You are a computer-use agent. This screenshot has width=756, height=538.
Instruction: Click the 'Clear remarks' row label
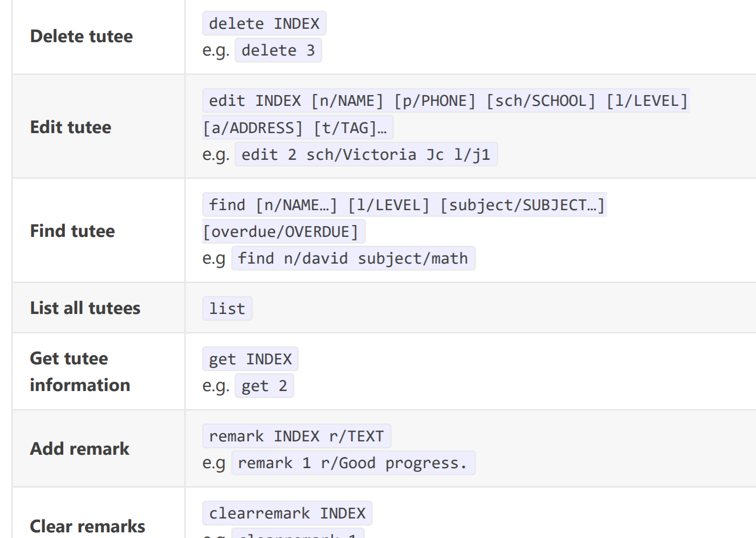click(87, 526)
